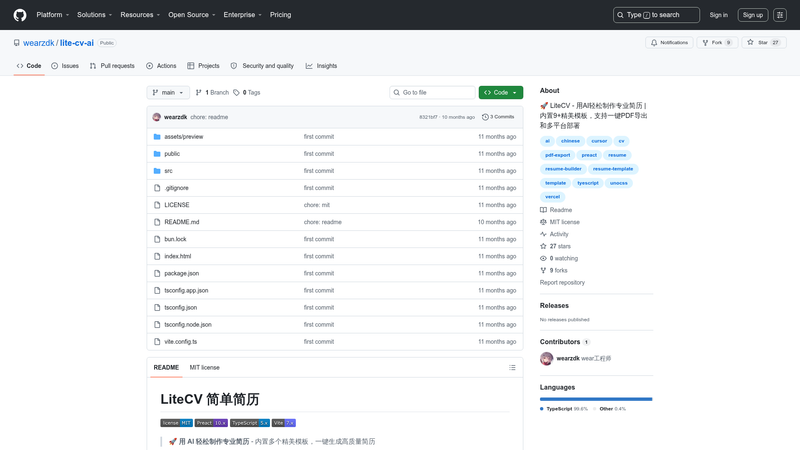Open the LICENSE file

click(x=177, y=205)
